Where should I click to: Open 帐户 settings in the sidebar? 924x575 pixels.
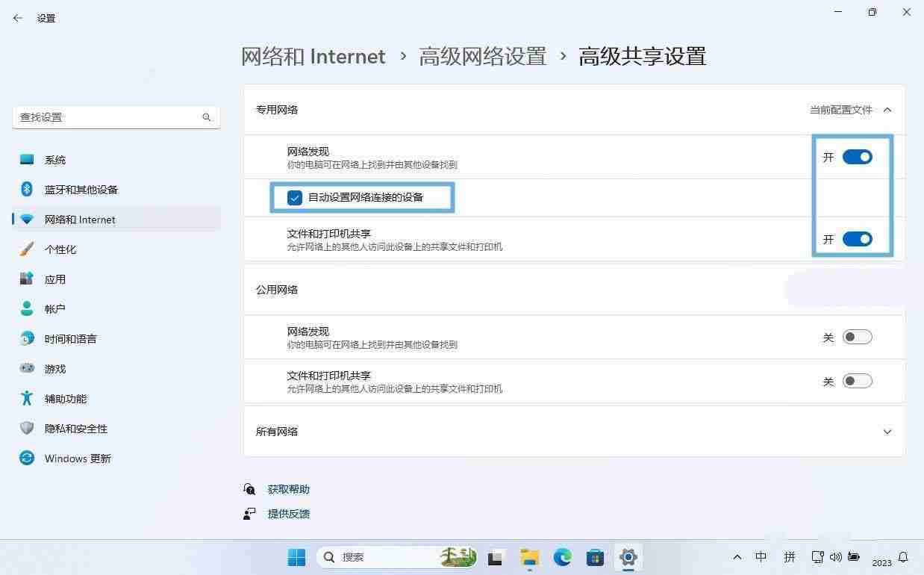[x=55, y=308]
